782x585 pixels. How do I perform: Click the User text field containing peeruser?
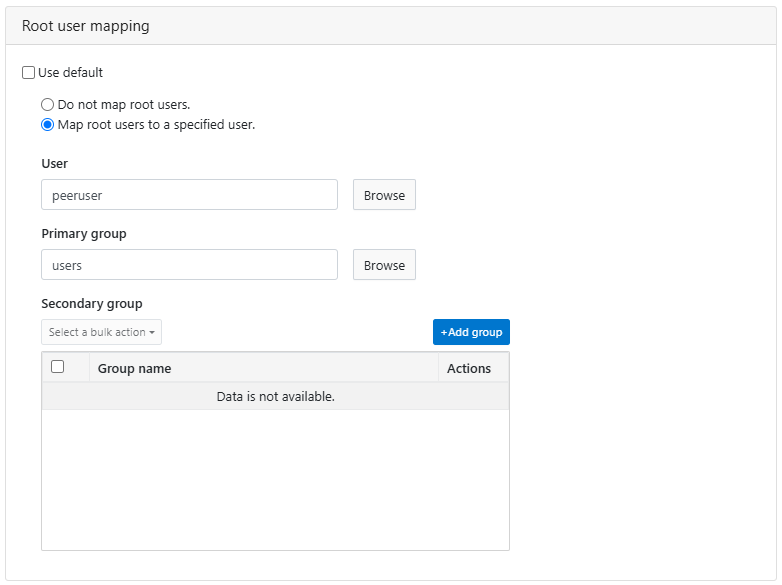pyautogui.click(x=189, y=195)
